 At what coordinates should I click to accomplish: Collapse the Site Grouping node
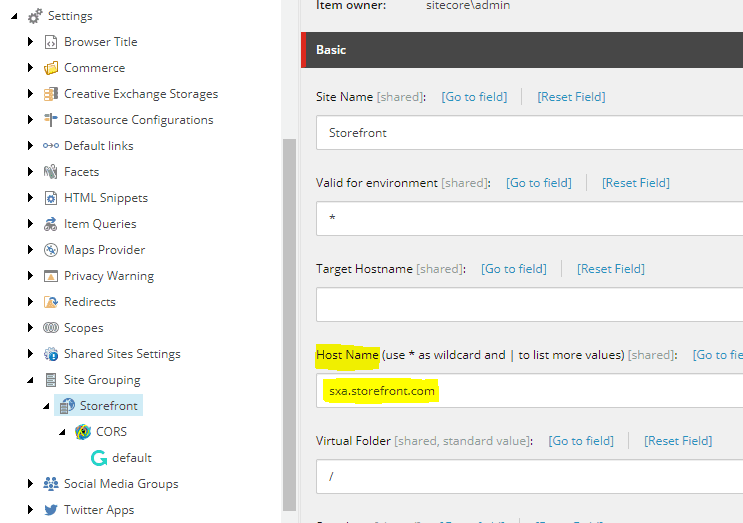[x=30, y=380]
